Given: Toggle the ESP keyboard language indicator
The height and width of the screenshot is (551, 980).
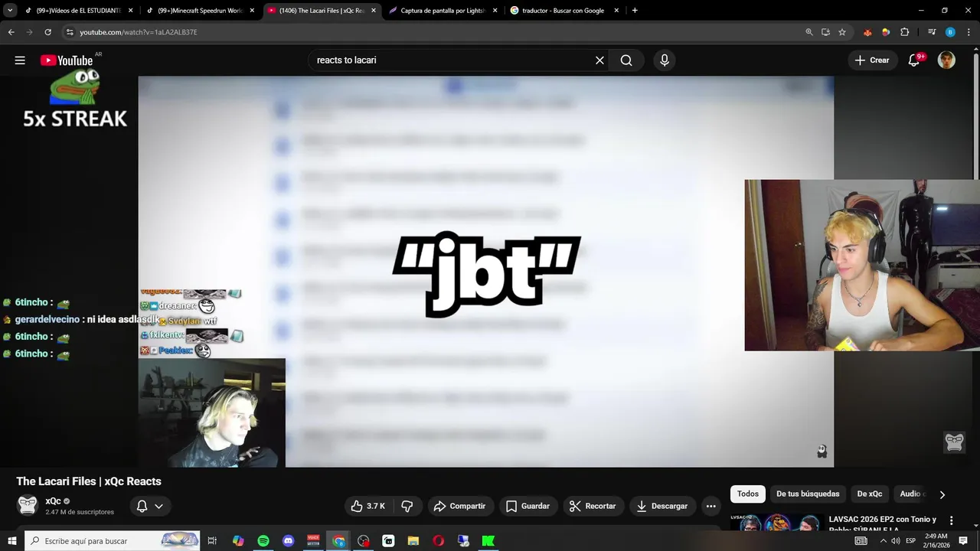Looking at the screenshot, I should pos(910,541).
